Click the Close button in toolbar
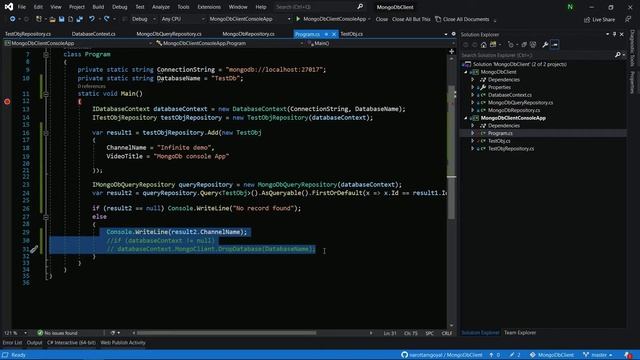The image size is (640, 360). [382, 19]
